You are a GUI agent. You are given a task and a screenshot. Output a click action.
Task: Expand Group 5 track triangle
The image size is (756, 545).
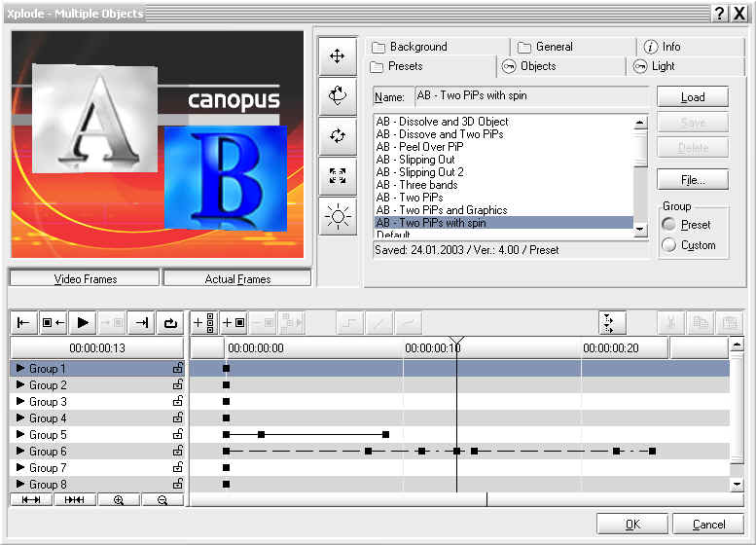point(20,434)
